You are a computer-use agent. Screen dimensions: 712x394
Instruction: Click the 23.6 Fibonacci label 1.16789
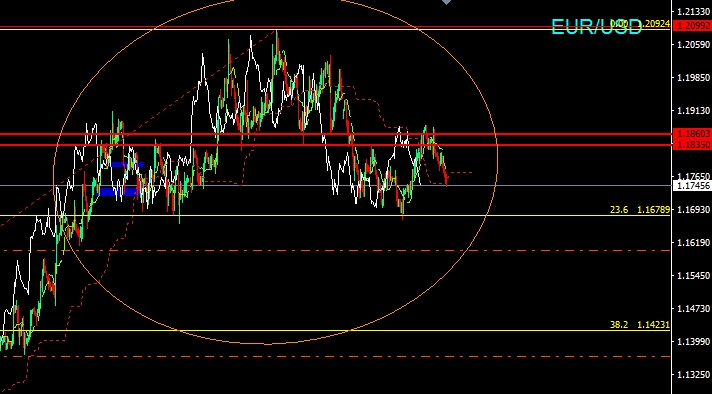click(x=640, y=209)
